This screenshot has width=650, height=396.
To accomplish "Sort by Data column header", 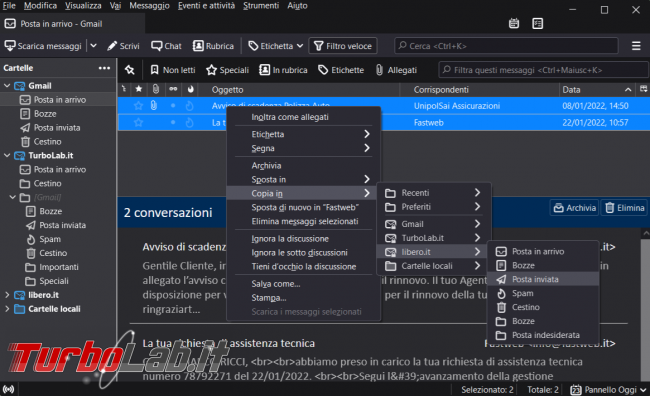I will point(598,90).
